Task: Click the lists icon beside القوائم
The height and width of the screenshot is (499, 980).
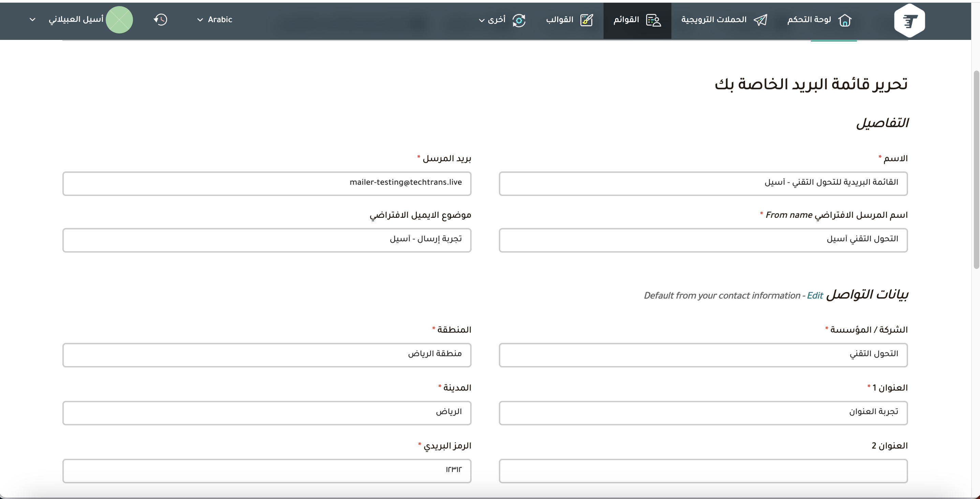Action: (x=653, y=20)
